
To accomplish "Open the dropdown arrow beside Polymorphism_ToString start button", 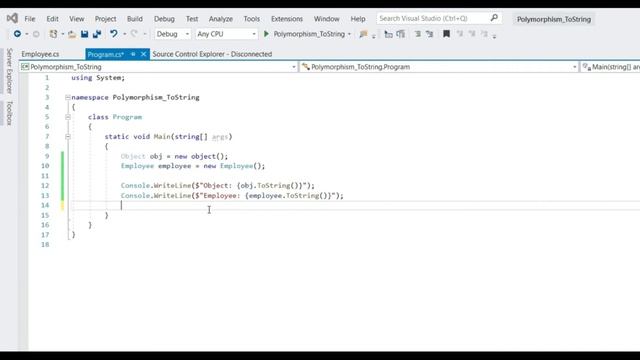I will [349, 34].
